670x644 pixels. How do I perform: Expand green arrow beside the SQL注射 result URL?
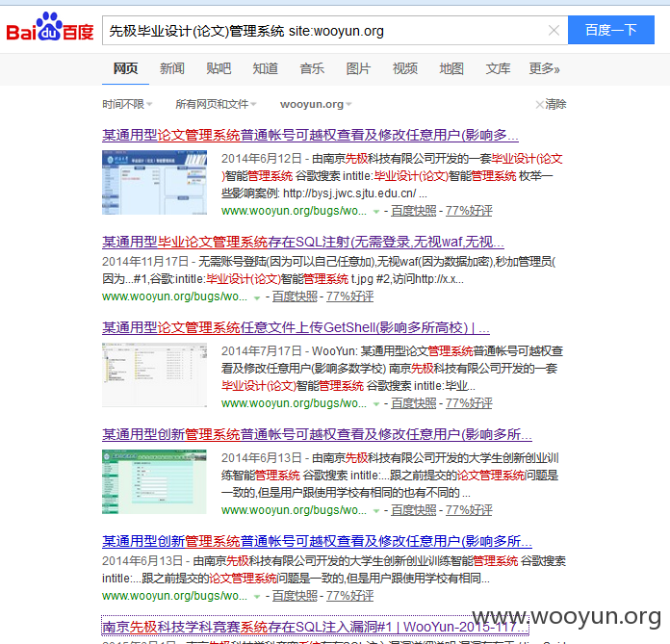257,297
